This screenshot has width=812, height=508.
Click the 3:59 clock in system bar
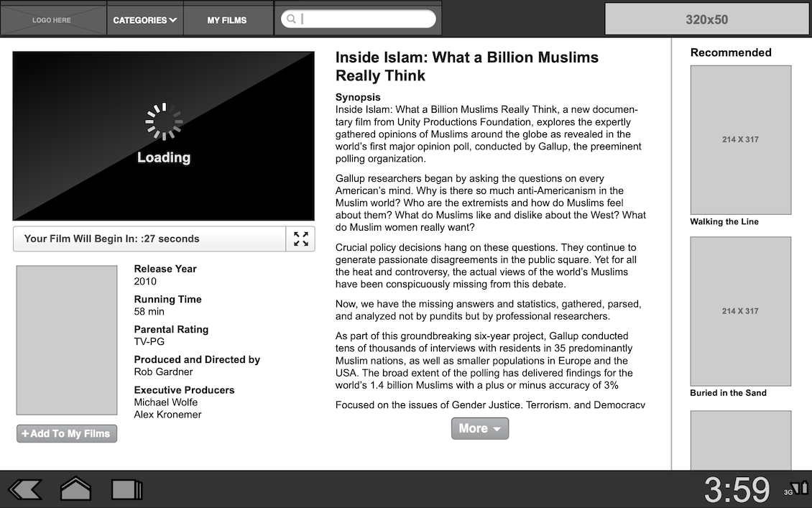pos(737,489)
